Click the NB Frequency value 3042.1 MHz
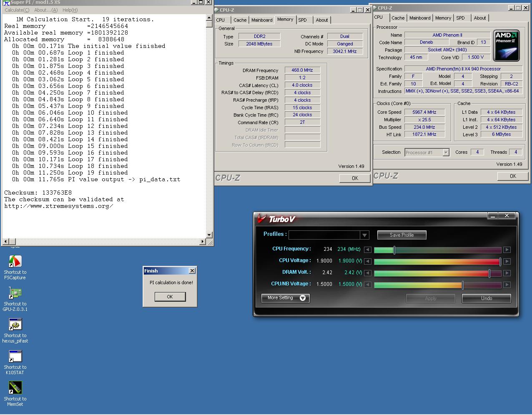 (345, 51)
